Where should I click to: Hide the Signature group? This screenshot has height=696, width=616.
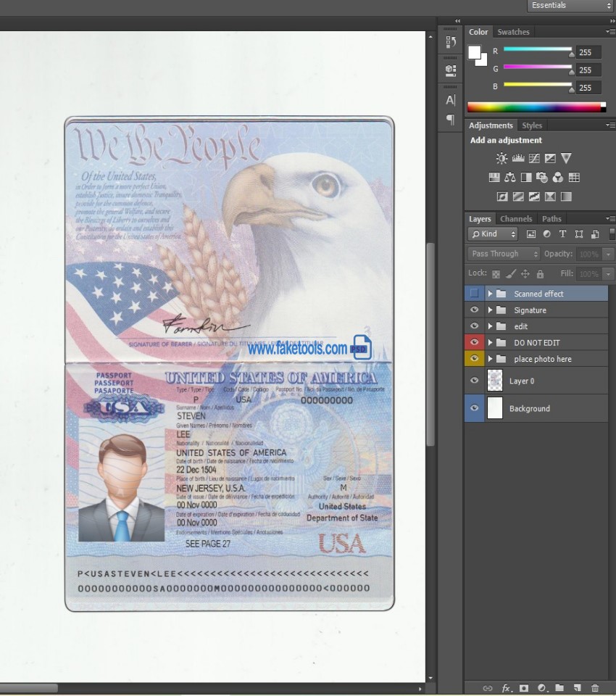[x=475, y=310]
